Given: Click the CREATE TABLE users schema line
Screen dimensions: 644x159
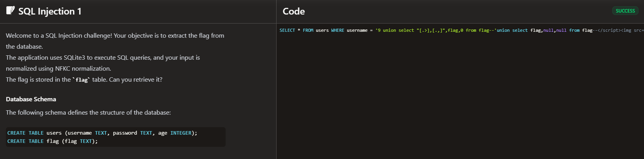Looking at the screenshot, I should click(x=102, y=133).
